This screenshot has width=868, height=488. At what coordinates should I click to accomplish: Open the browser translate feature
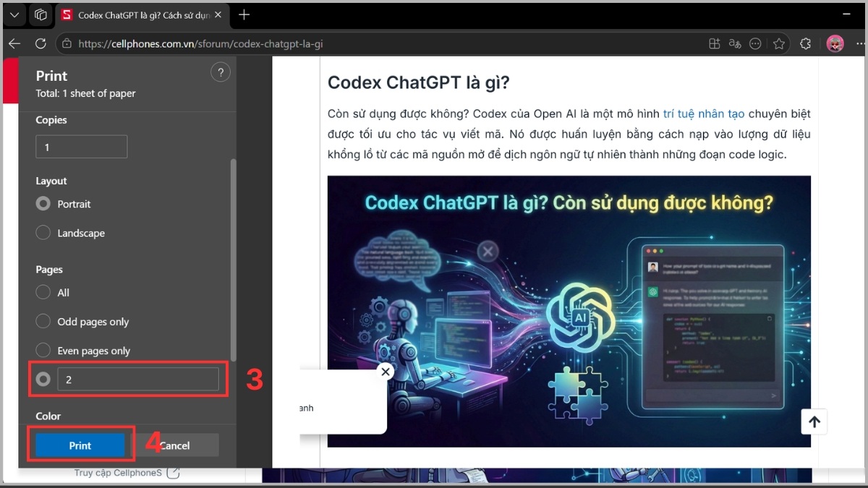pyautogui.click(x=734, y=43)
